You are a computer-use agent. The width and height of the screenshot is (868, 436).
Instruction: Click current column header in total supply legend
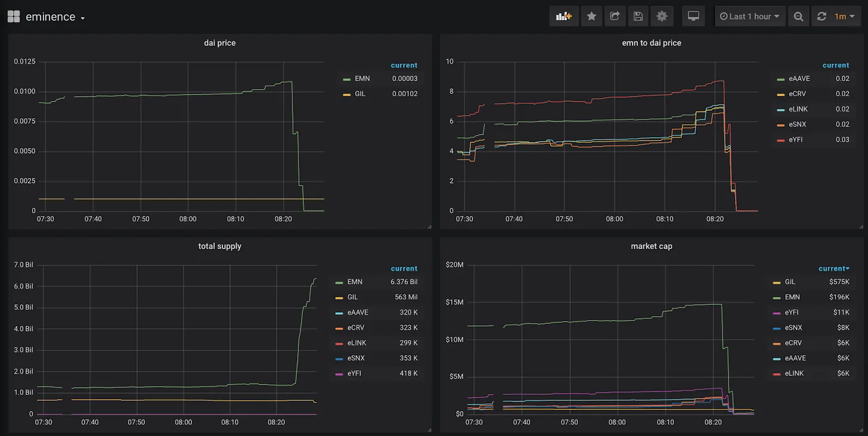point(404,269)
